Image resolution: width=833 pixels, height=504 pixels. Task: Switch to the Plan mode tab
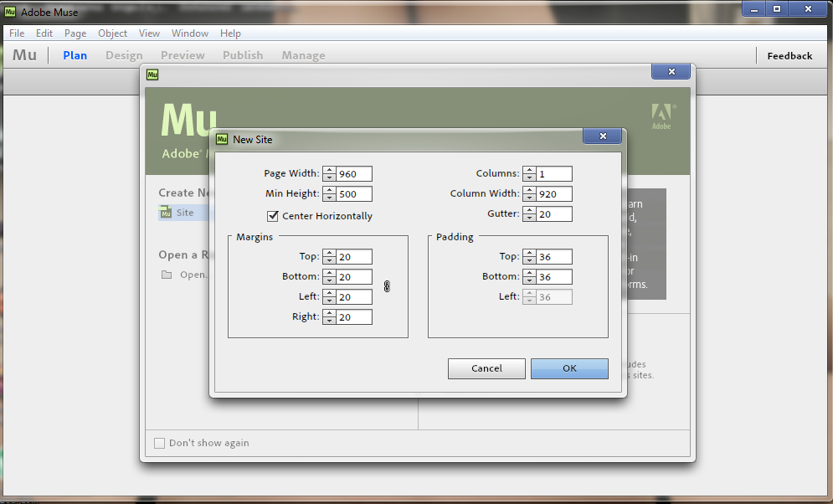tap(75, 55)
